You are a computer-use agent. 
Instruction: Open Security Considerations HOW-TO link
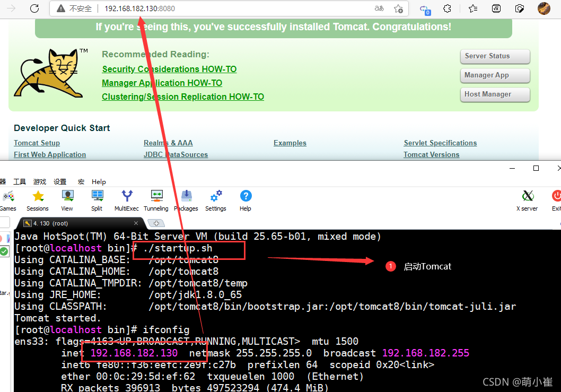point(169,69)
